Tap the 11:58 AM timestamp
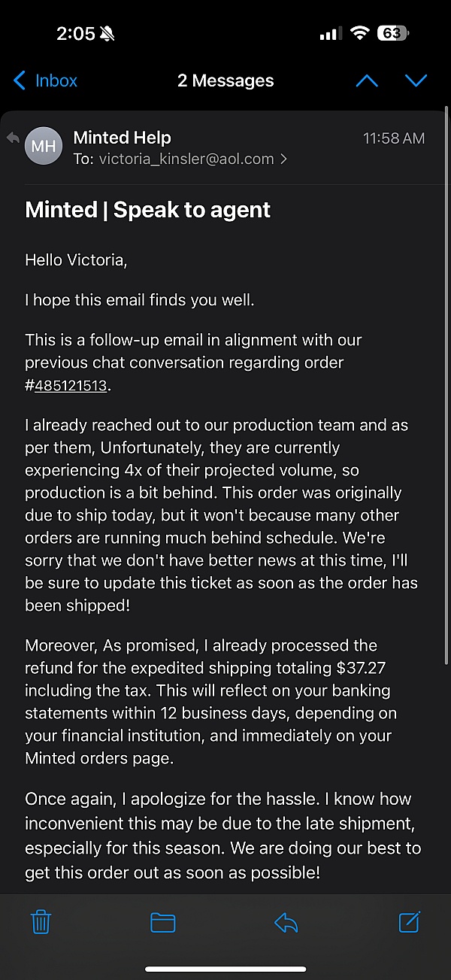The width and height of the screenshot is (451, 980). [x=393, y=138]
